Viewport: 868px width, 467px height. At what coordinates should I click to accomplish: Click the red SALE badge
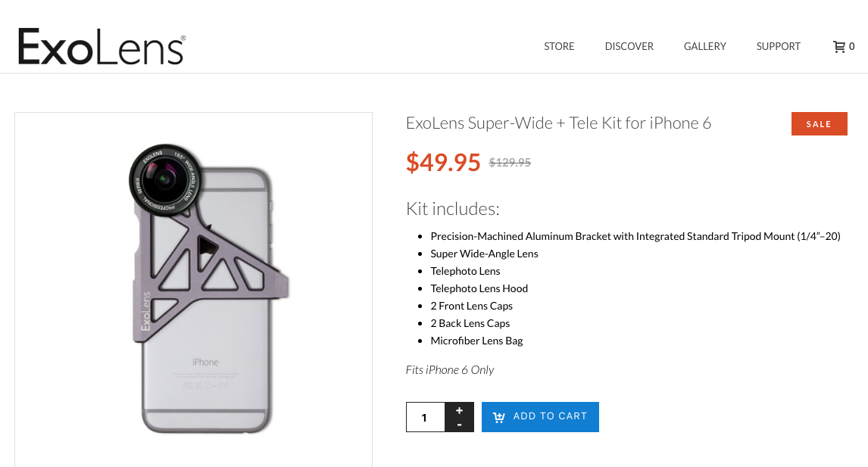click(819, 124)
